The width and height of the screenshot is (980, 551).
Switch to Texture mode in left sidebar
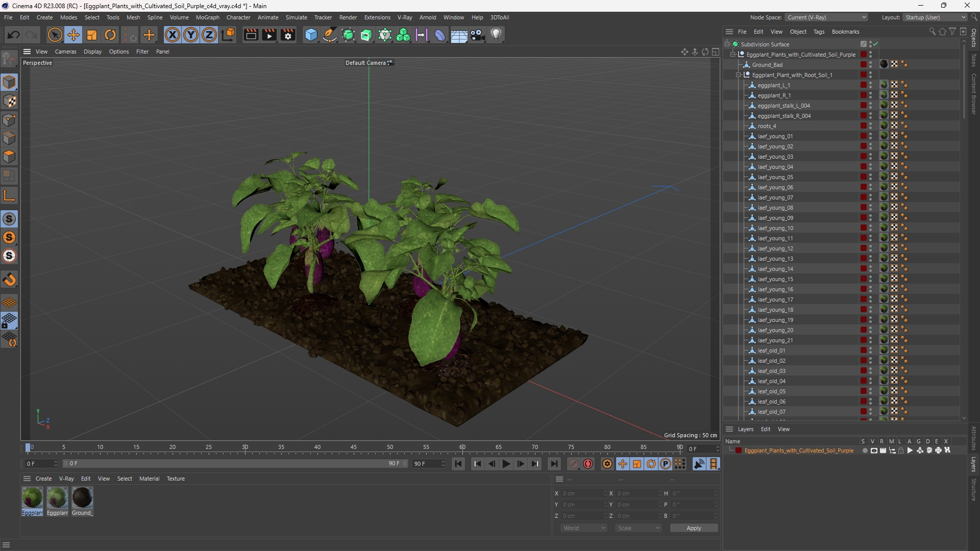pos(9,101)
